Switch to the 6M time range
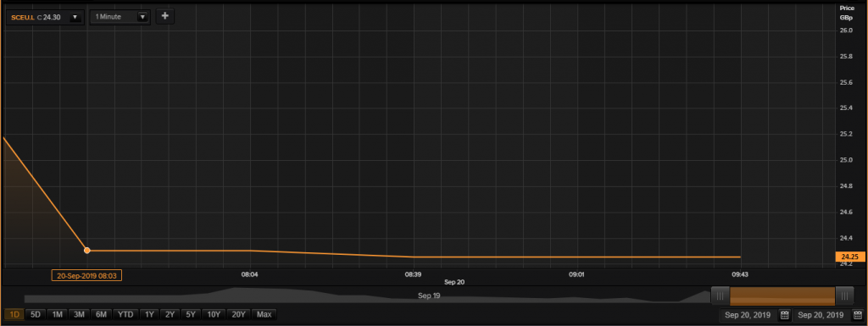Screen dimensions: 868x326 [101, 314]
